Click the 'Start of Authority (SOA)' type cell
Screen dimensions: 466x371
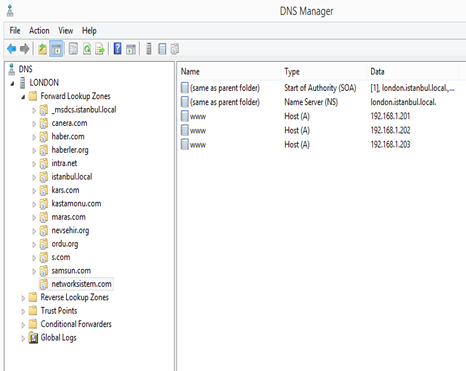pyautogui.click(x=320, y=88)
